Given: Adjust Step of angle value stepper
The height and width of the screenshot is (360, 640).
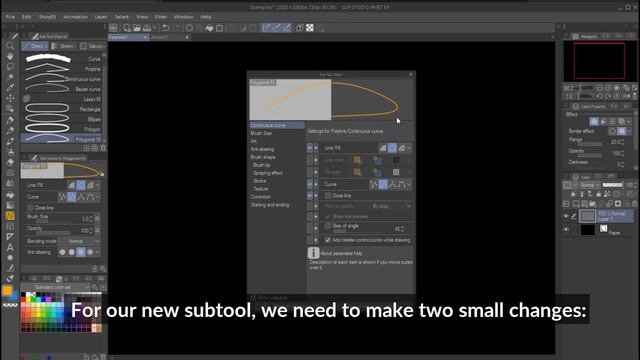Looking at the screenshot, I should pyautogui.click(x=403, y=229).
